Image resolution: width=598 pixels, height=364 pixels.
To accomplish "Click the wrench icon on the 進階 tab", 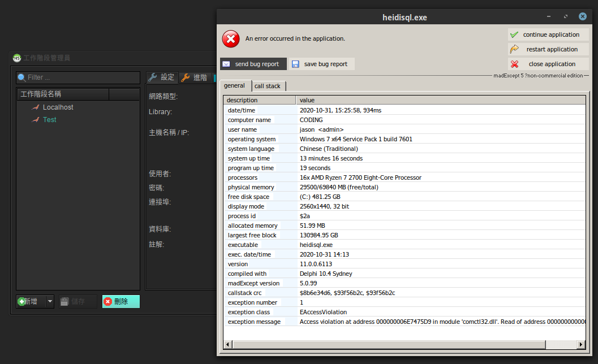I will click(186, 78).
